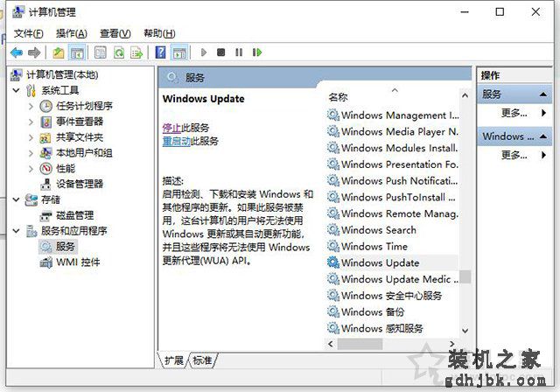The height and width of the screenshot is (392, 560).
Task: Select the WMI 控件 icon
Action: [45, 262]
